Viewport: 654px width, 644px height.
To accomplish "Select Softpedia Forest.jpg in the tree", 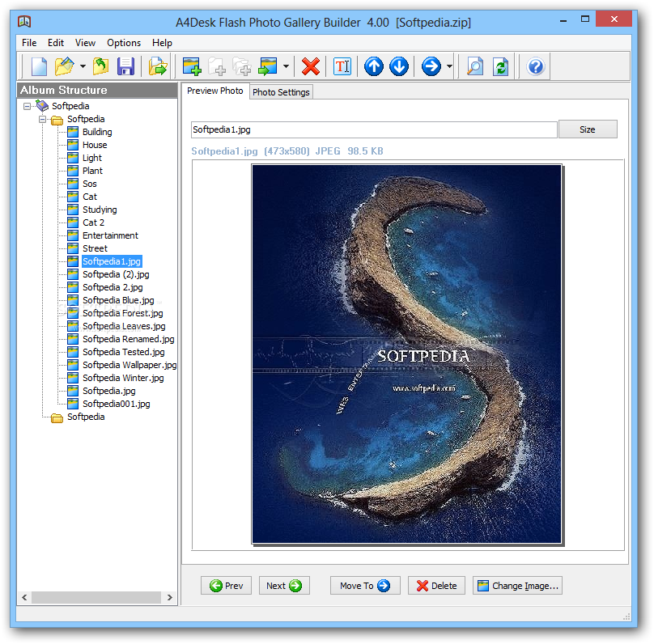I will 123,313.
